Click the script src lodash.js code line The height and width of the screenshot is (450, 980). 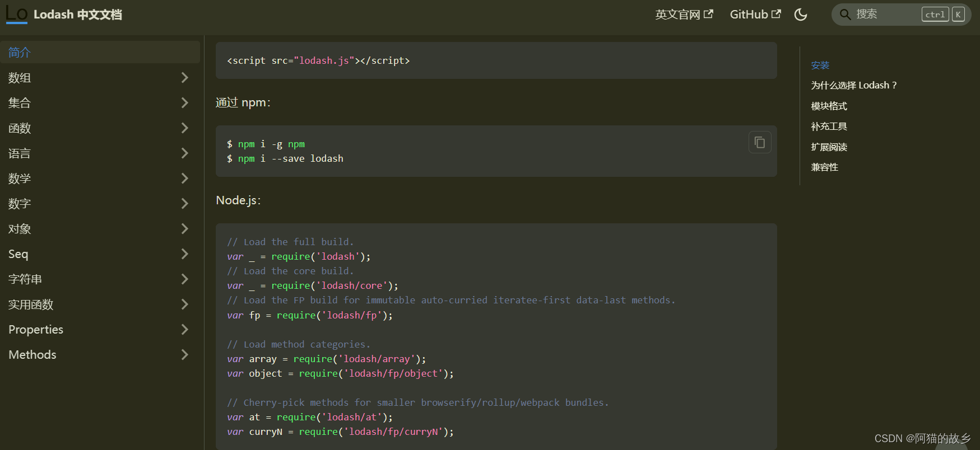tap(318, 60)
